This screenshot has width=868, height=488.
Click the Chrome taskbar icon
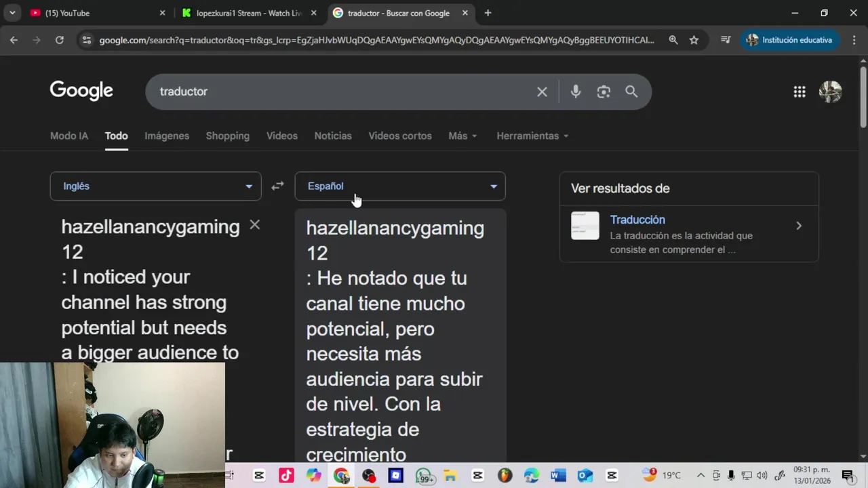click(x=341, y=476)
